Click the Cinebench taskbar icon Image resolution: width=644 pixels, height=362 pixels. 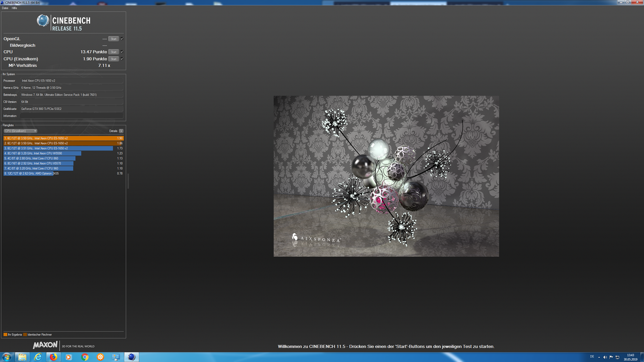[x=132, y=357]
